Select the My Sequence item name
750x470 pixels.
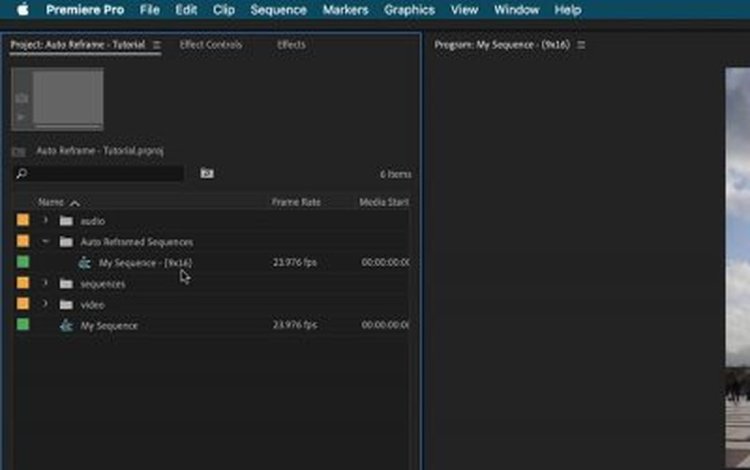[x=109, y=326]
